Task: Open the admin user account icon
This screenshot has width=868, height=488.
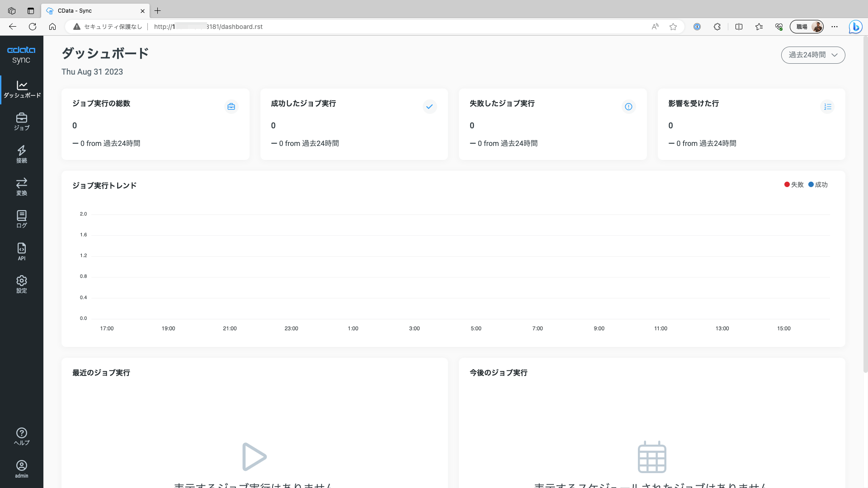Action: (22, 469)
